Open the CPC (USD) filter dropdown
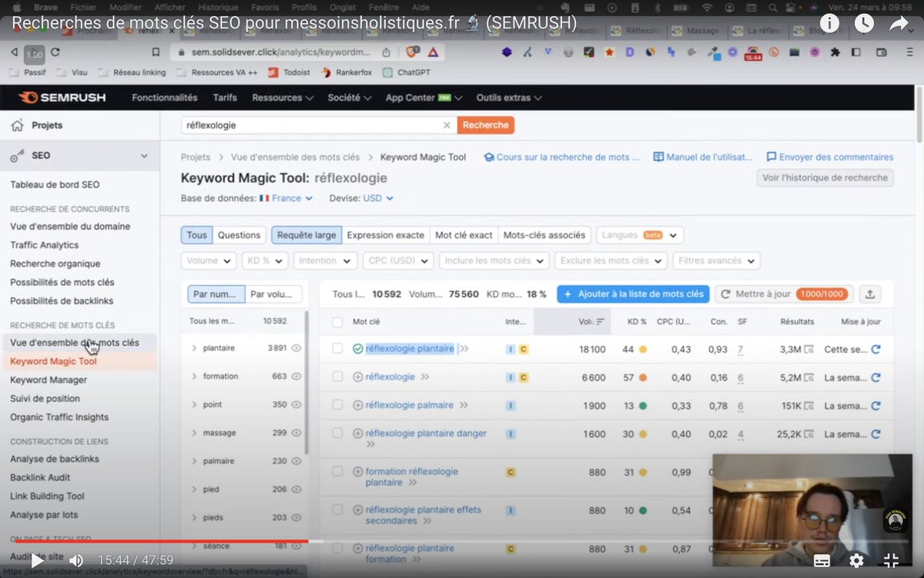 pyautogui.click(x=398, y=260)
